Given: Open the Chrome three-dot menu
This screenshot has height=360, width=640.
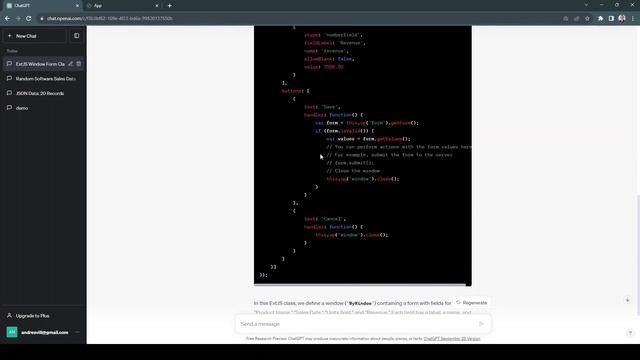Looking at the screenshot, I should [x=633, y=18].
